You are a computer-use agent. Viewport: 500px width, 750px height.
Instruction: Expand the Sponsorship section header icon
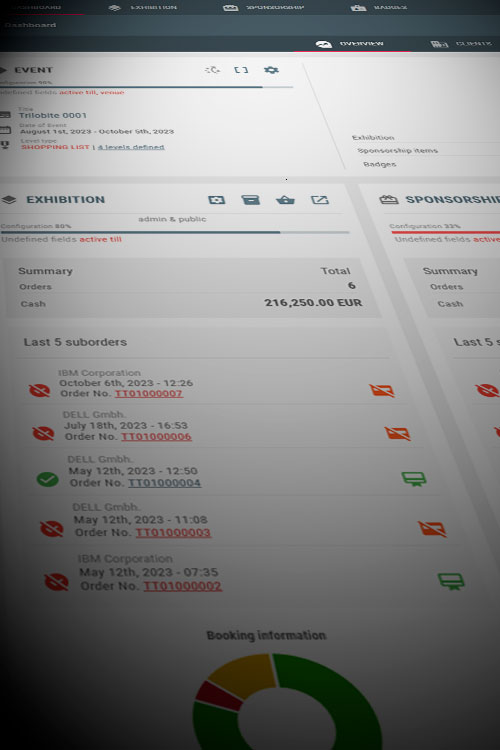click(x=389, y=200)
